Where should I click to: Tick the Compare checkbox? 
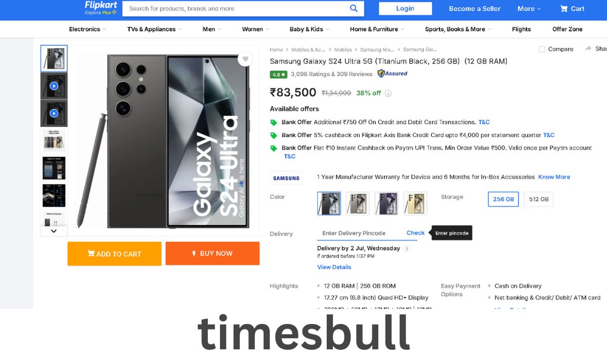[x=542, y=49]
